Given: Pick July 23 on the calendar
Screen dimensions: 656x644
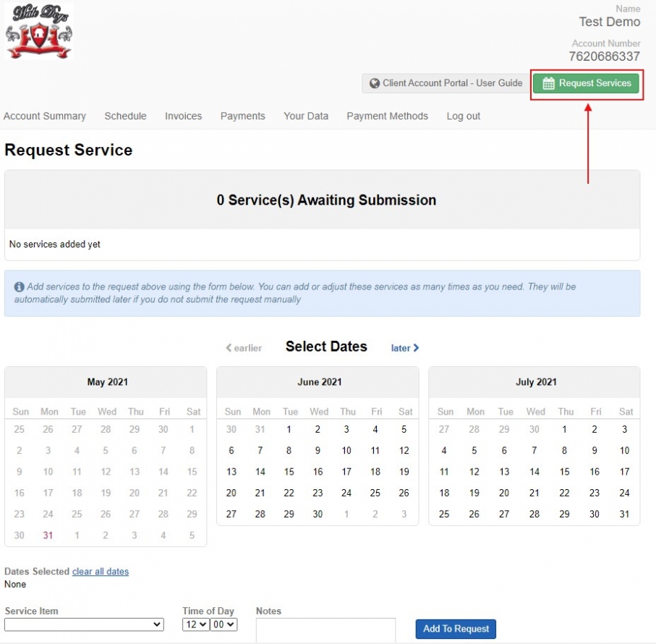Looking at the screenshot, I should coord(595,493).
